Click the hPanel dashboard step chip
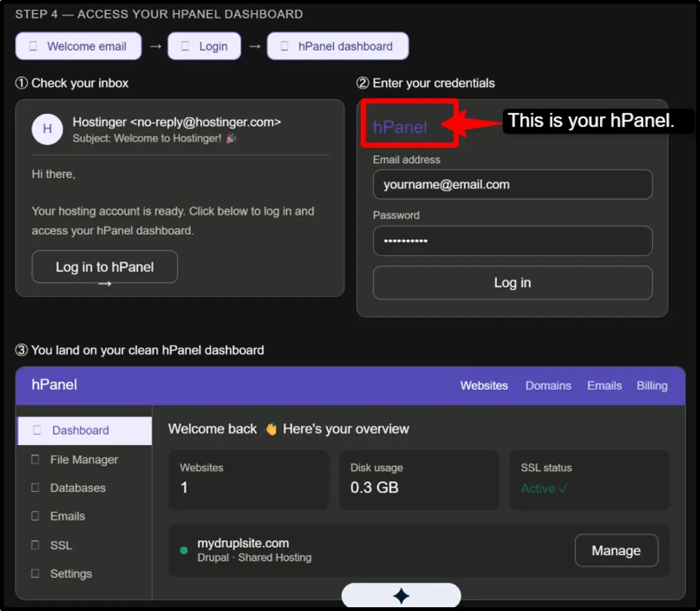 pyautogui.click(x=337, y=46)
